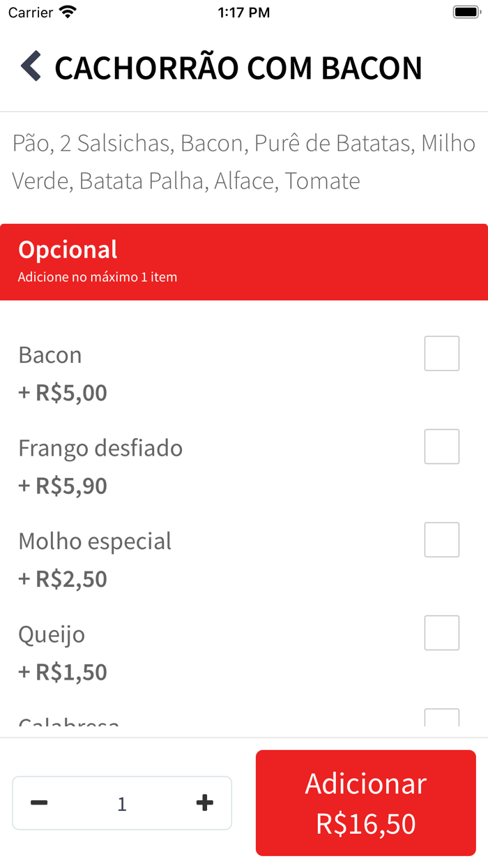Screen dimensions: 488x868
Task: Select the Frango desfiado option
Action: (441, 447)
